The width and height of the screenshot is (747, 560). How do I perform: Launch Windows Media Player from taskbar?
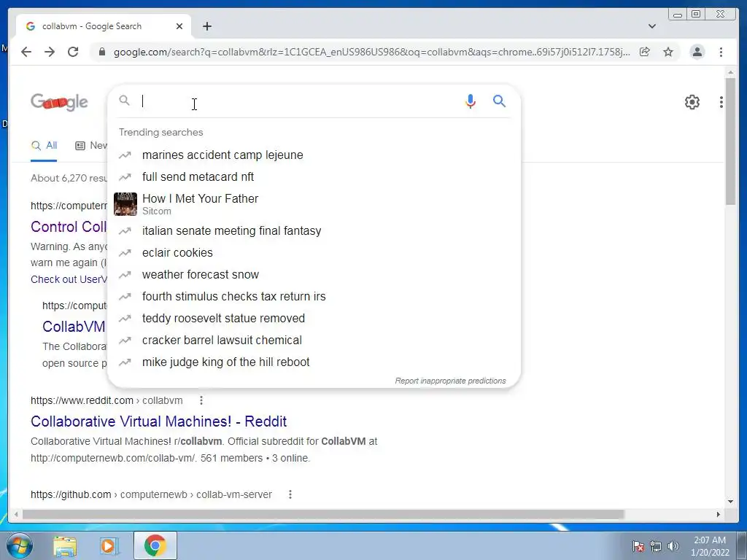tap(109, 546)
